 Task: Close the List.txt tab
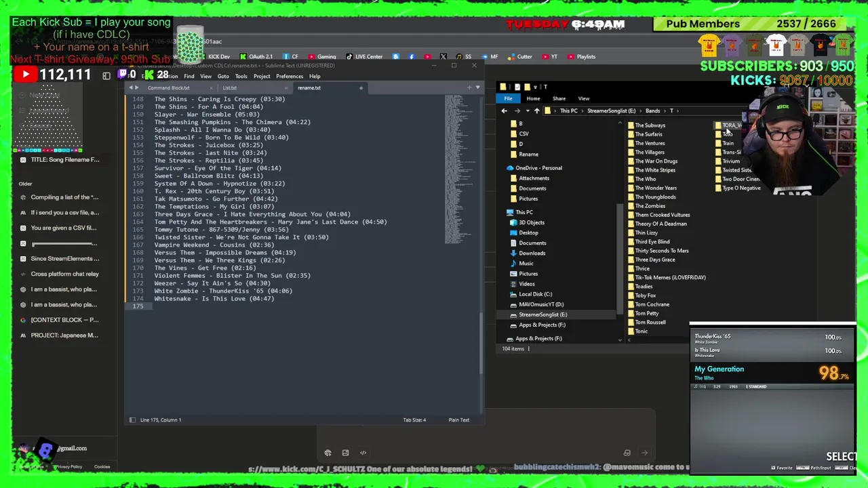(285, 88)
